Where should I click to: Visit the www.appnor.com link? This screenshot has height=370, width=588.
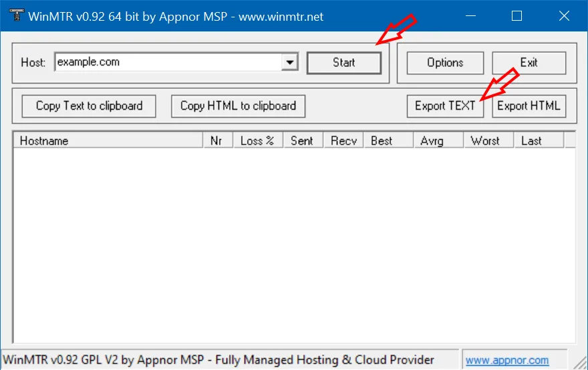[x=507, y=360]
